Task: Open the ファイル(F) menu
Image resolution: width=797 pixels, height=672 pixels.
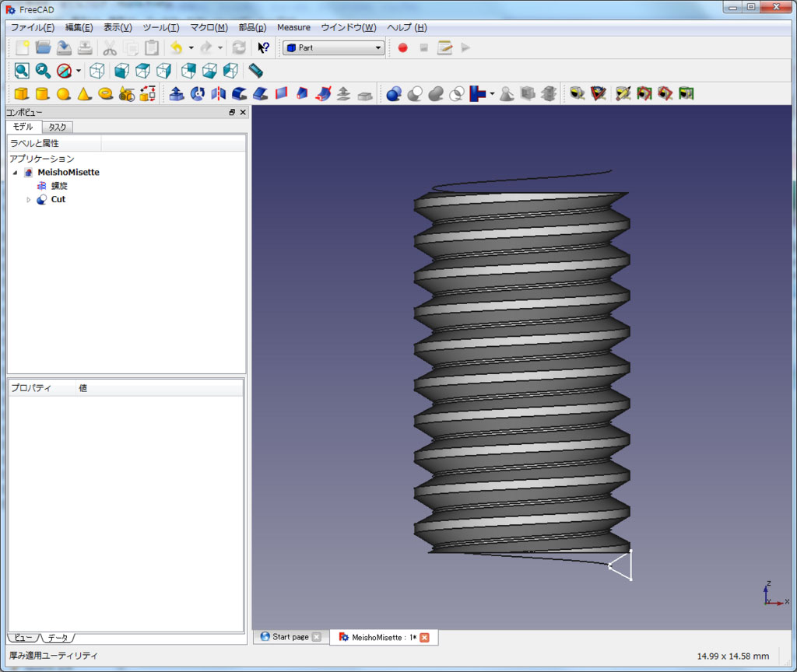Action: (33, 27)
